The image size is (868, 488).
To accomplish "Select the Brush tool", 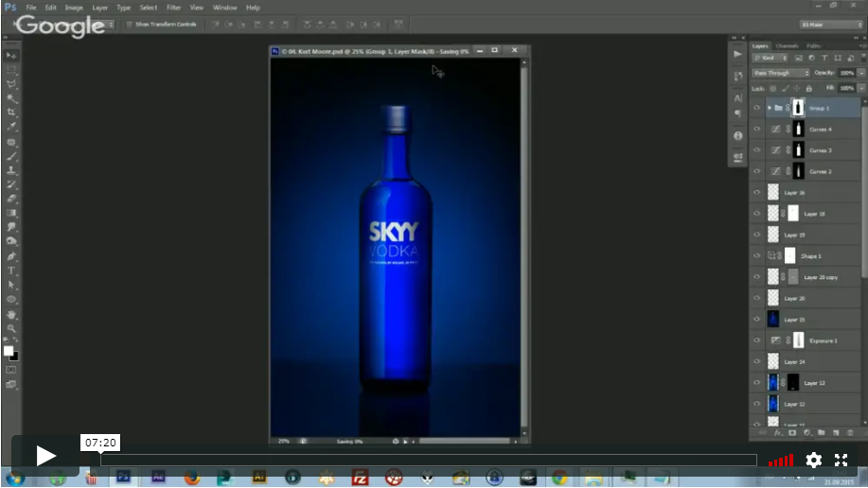I will tap(11, 156).
